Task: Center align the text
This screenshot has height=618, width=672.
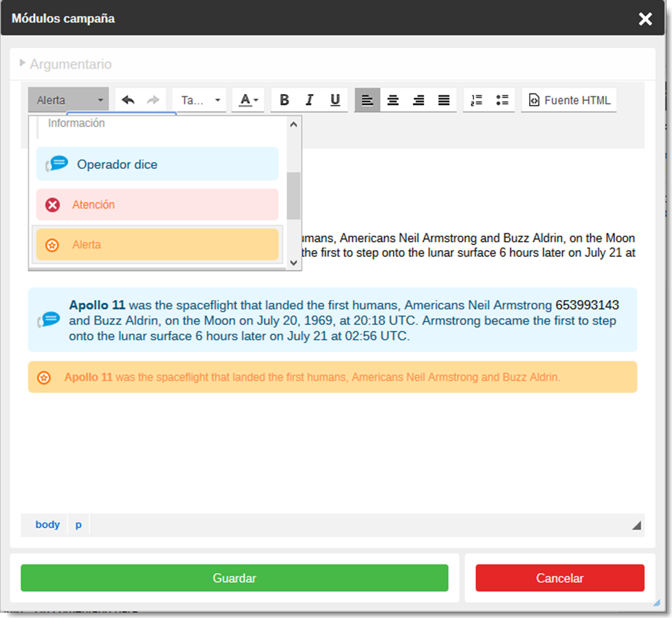Action: point(393,100)
